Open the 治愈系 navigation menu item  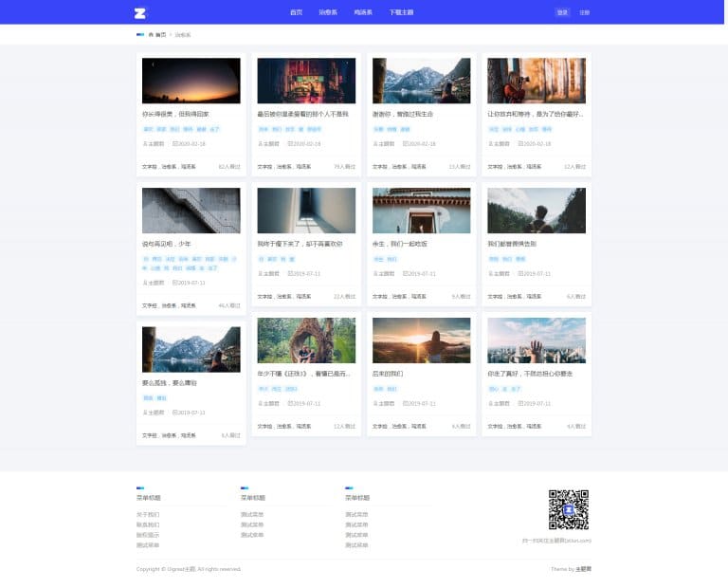coord(327,12)
